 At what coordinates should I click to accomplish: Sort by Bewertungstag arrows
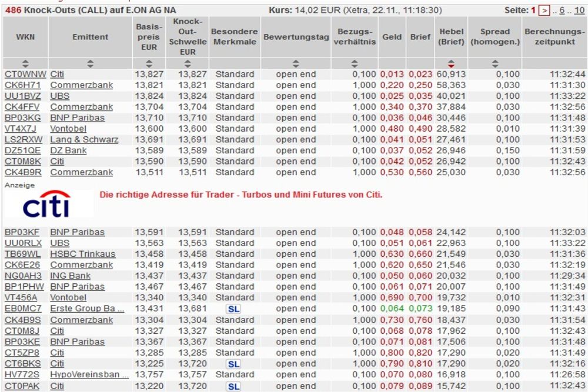tap(296, 63)
